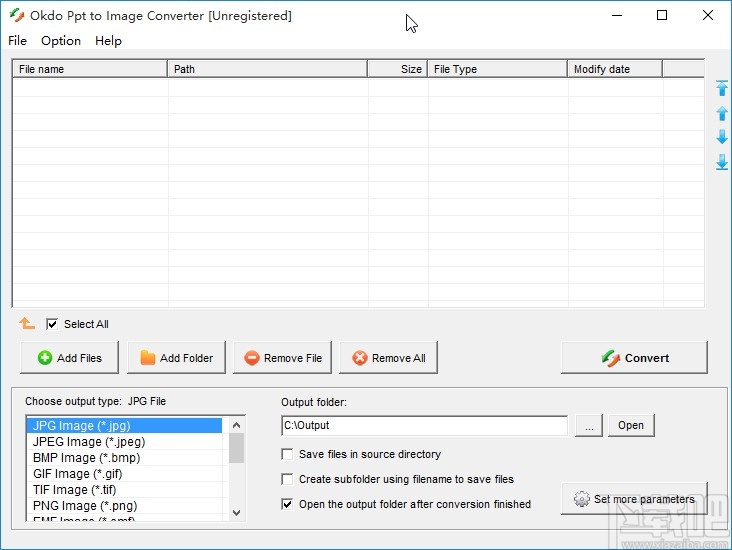Click the move-to-top arrow icon
Screen dimensions: 732x550
(722, 88)
